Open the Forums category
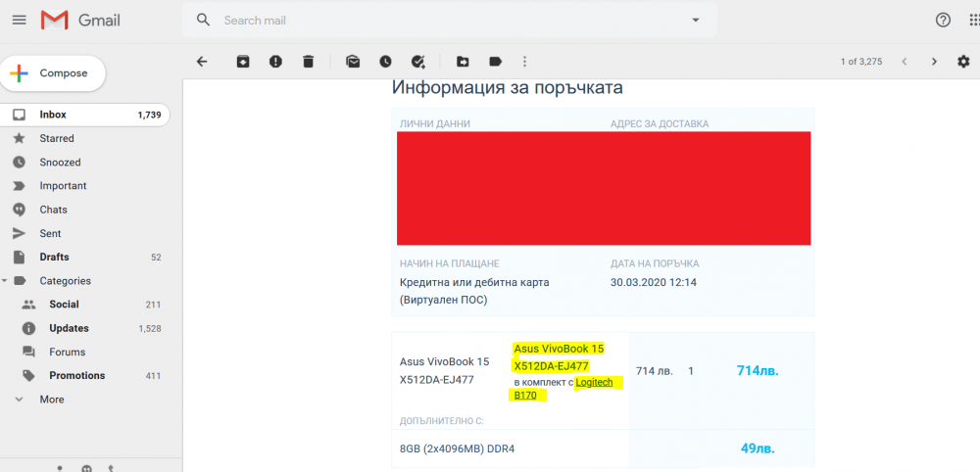 click(x=84, y=353)
